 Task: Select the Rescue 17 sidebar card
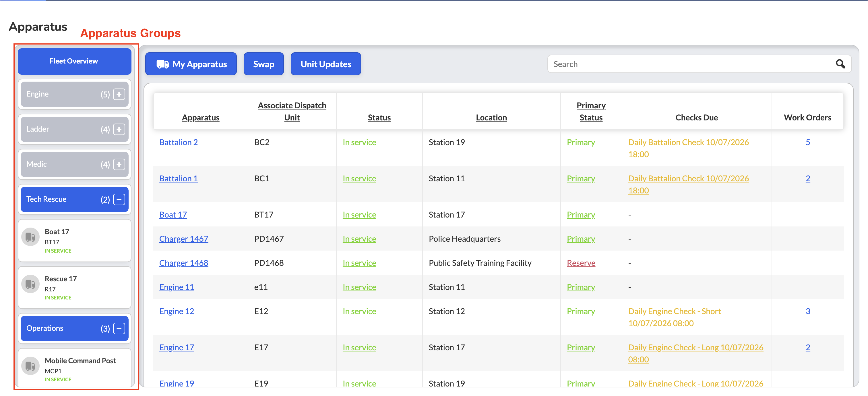pyautogui.click(x=74, y=288)
